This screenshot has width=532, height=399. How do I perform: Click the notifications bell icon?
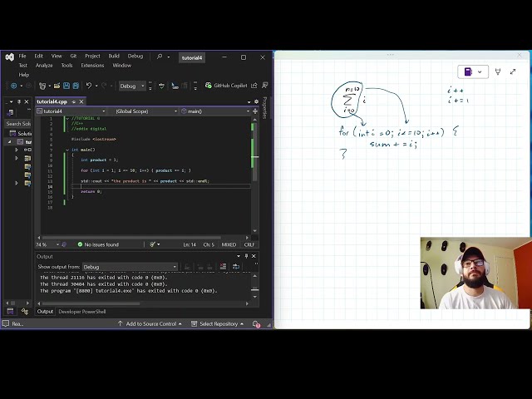click(256, 324)
